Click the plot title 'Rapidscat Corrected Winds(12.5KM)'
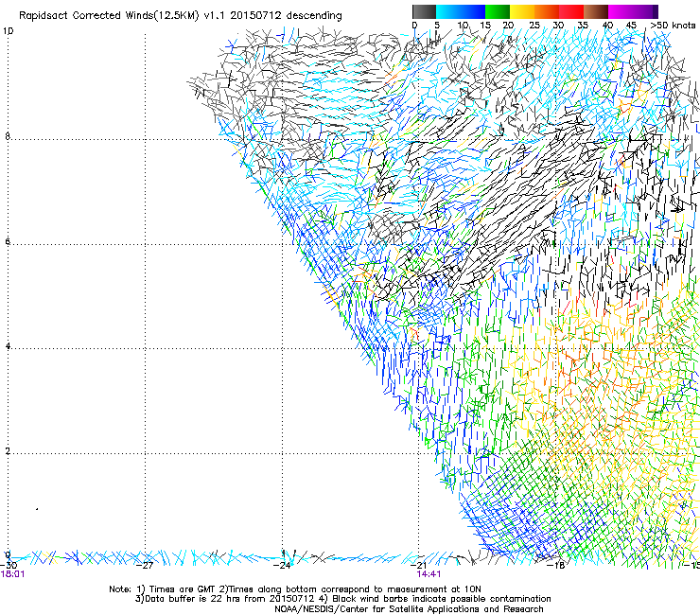The image size is (700, 615). click(109, 16)
